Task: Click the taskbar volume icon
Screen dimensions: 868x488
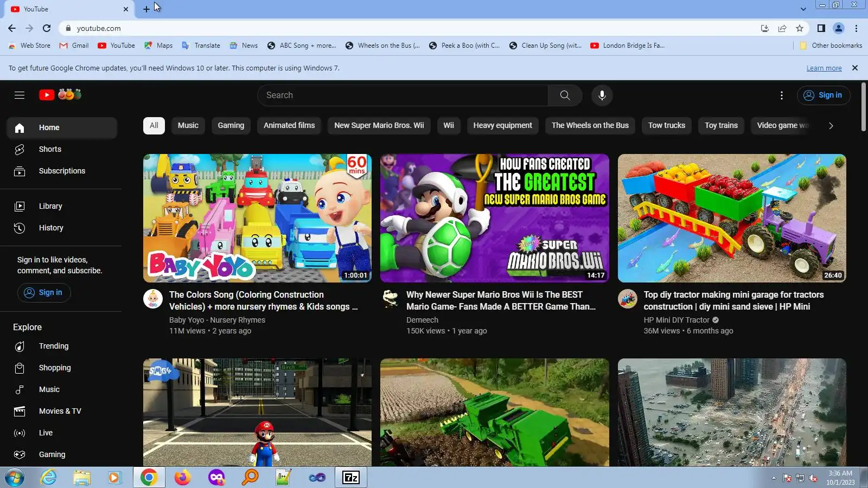Action: tap(813, 478)
